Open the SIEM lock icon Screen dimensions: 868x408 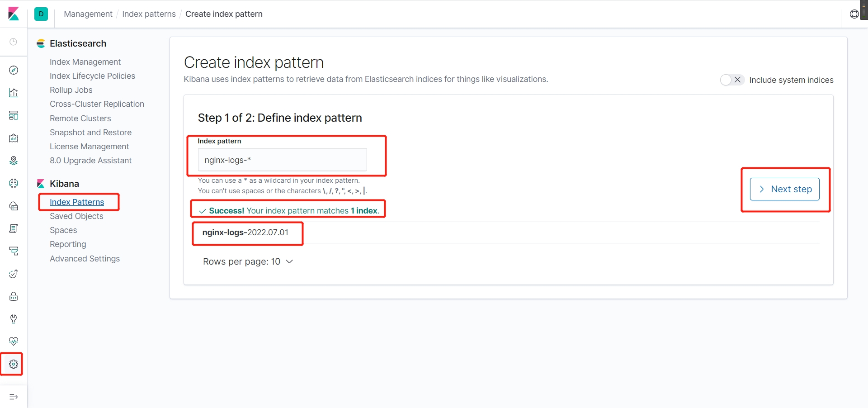pyautogui.click(x=14, y=296)
